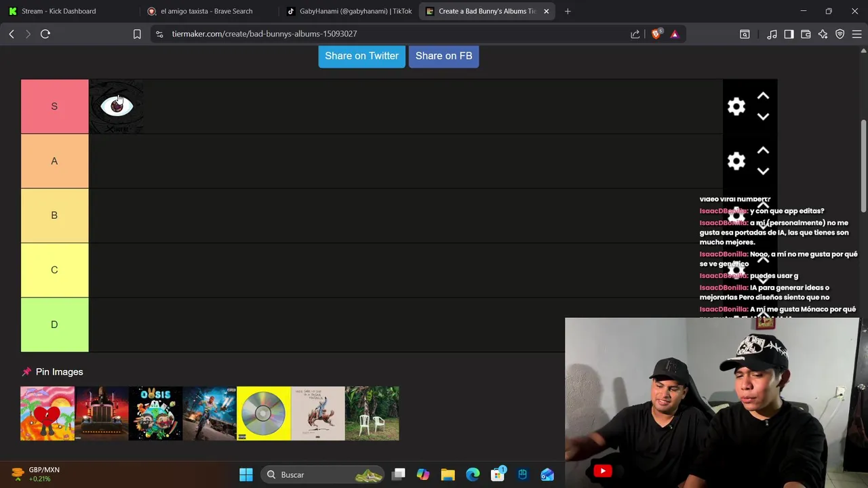
Task: Open the tab search icon in toolbar
Action: coord(745,34)
